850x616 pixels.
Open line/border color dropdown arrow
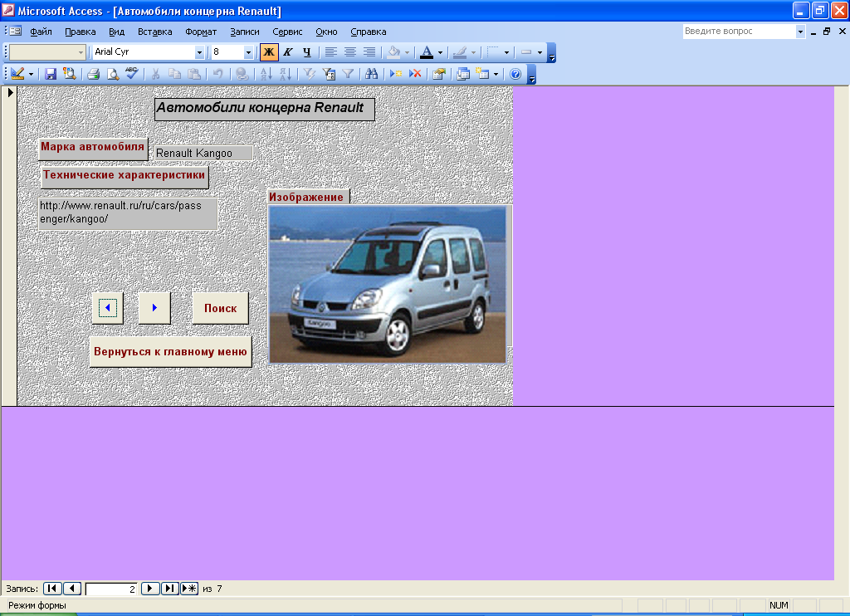point(473,52)
